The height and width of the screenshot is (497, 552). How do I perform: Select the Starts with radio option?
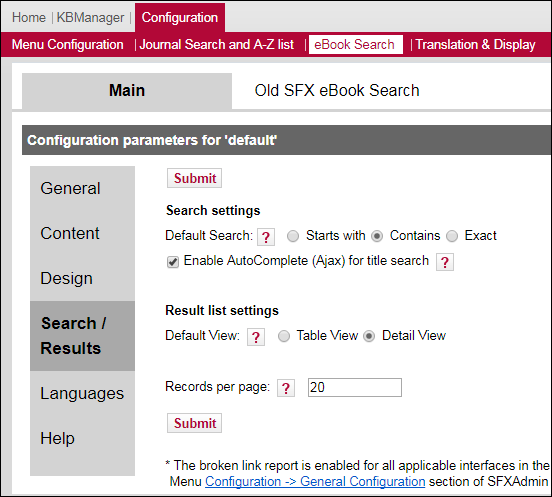293,236
